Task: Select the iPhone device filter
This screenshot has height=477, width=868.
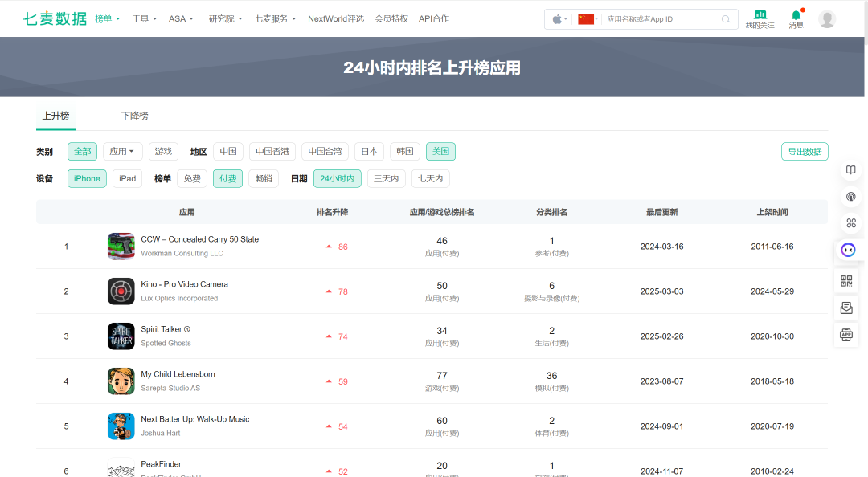Action: coord(87,178)
